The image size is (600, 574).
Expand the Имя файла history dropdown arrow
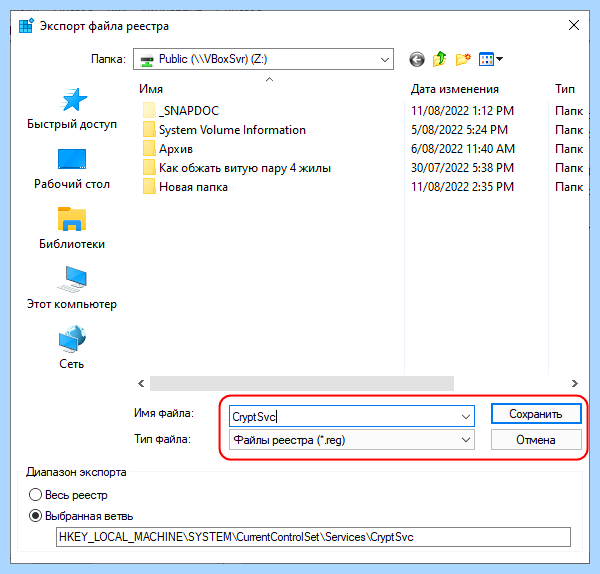coord(466,416)
